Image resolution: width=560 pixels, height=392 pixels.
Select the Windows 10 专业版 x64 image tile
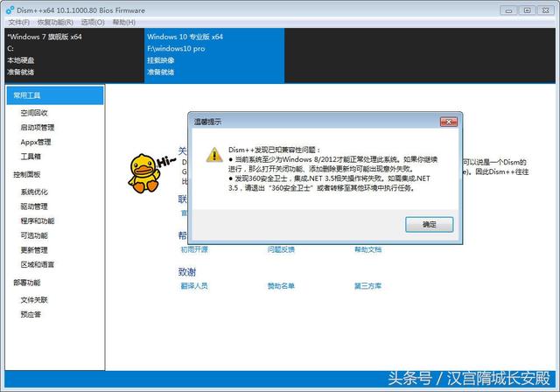click(x=214, y=56)
